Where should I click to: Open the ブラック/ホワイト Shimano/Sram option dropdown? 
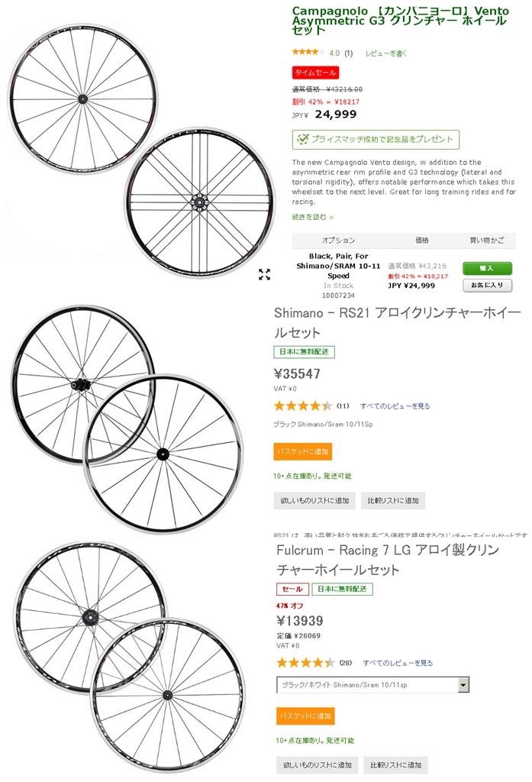click(x=463, y=685)
